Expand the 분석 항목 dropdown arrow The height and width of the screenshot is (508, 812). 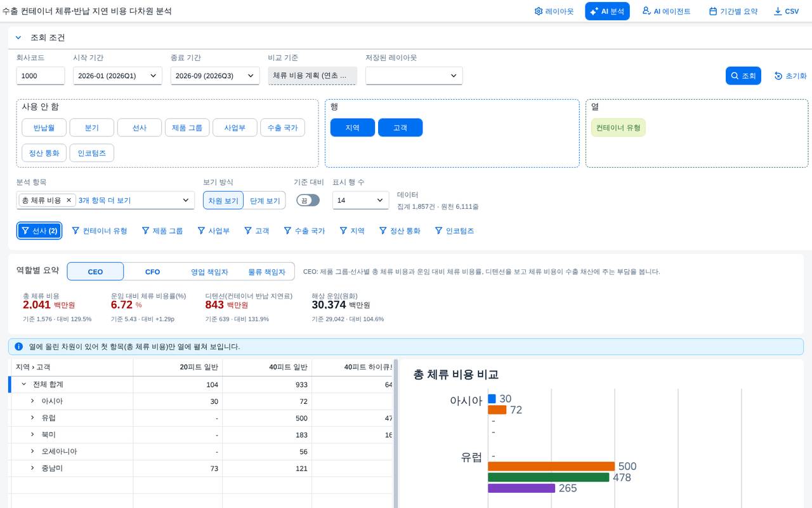(186, 200)
